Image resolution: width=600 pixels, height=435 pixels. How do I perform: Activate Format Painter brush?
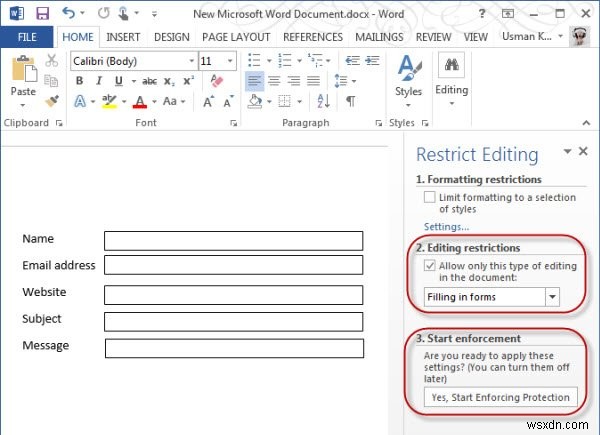coord(52,101)
